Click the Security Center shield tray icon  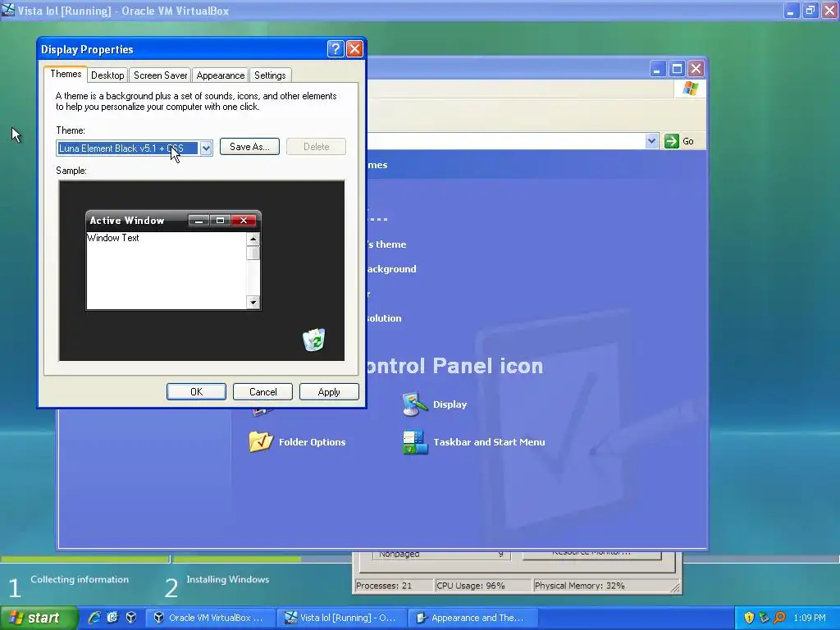749,618
